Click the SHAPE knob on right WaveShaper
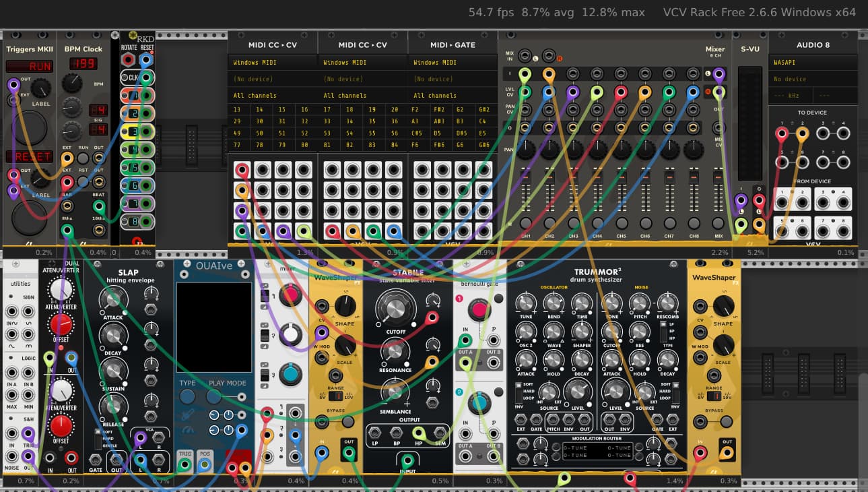868x492 pixels. coord(724,305)
